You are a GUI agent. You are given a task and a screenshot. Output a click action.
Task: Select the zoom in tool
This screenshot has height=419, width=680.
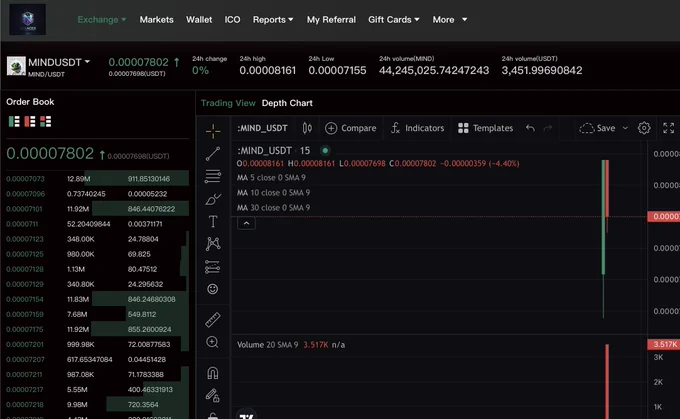click(212, 342)
